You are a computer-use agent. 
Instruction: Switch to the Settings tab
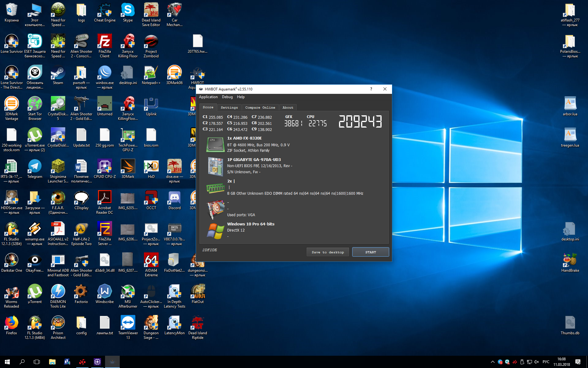pos(229,107)
